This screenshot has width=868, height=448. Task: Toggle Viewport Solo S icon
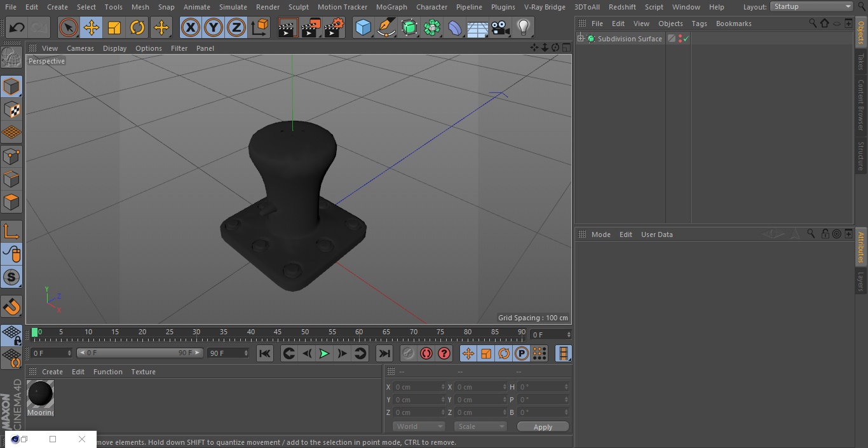[x=11, y=277]
